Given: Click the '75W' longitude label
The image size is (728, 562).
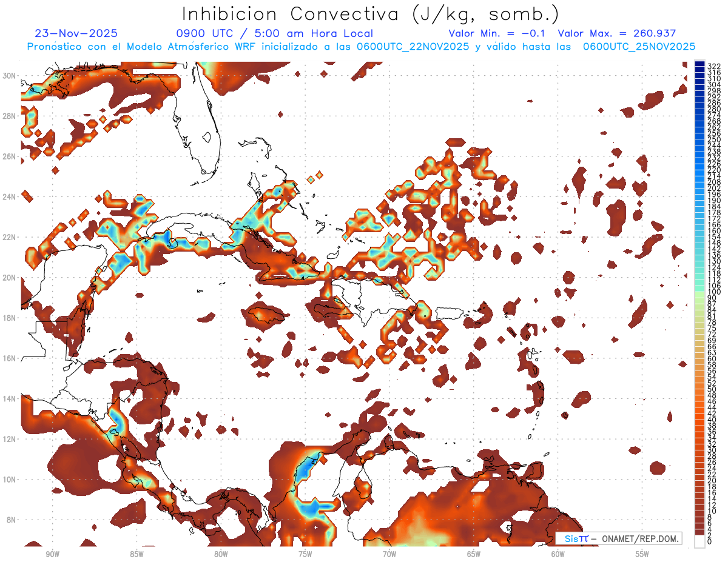Looking at the screenshot, I should point(305,554).
